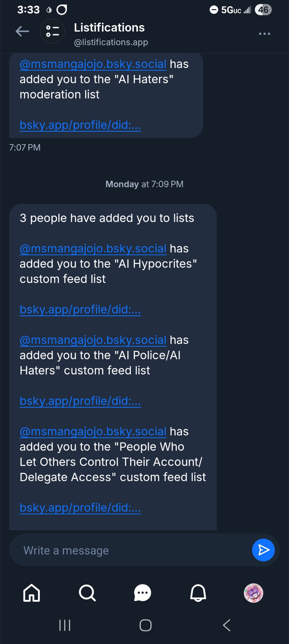
Task: Open profile link under "AI Hypocrites" list
Action: pyautogui.click(x=80, y=309)
